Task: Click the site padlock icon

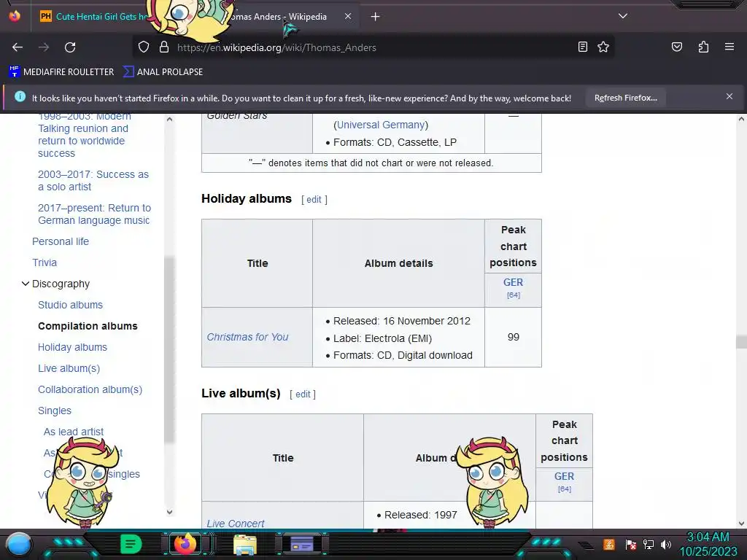Action: click(164, 47)
